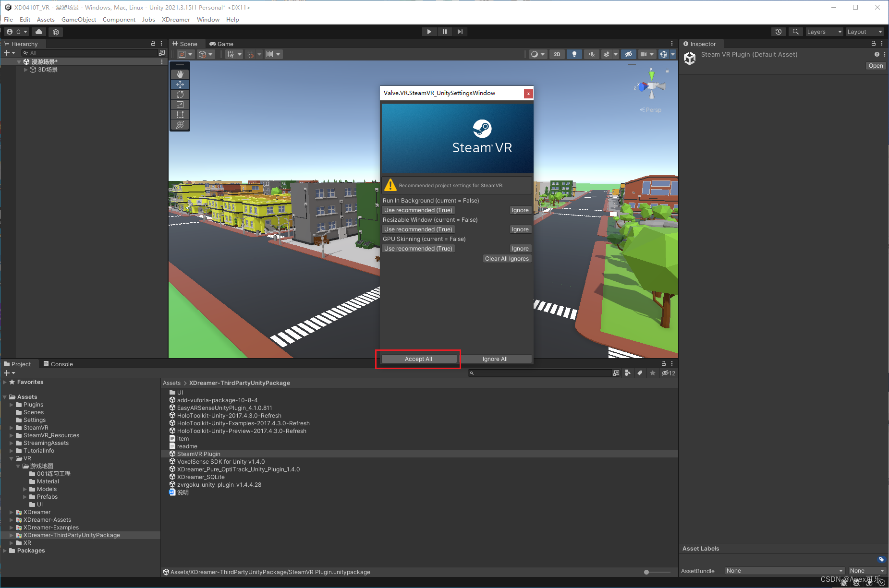This screenshot has height=588, width=889.
Task: Open the Window menu
Action: [208, 20]
